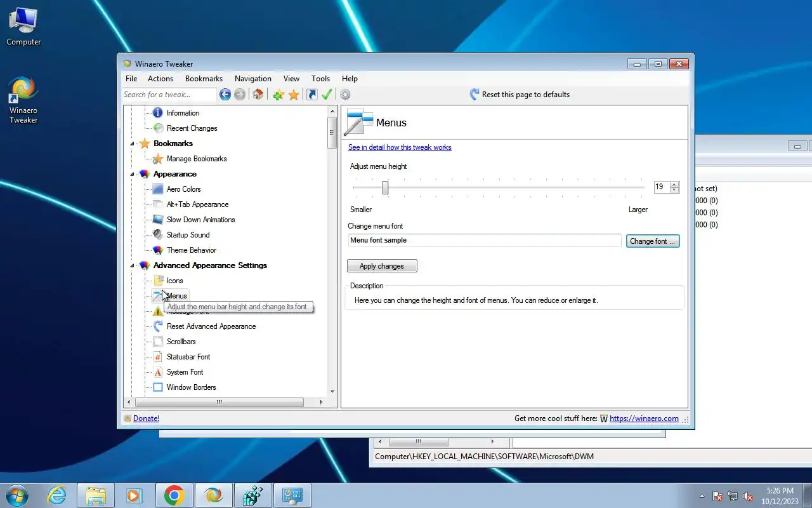Click Apply changes button

382,266
